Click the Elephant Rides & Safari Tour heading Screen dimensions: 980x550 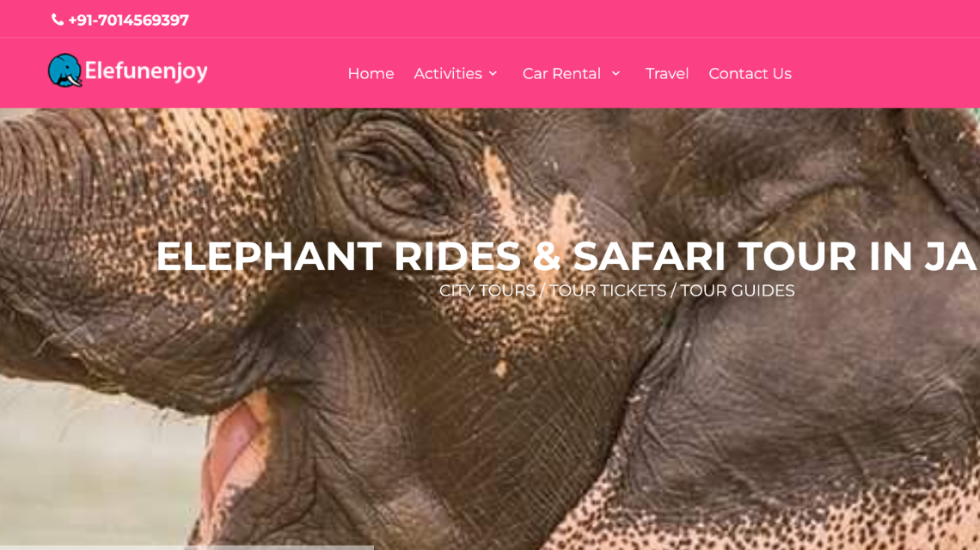(567, 256)
